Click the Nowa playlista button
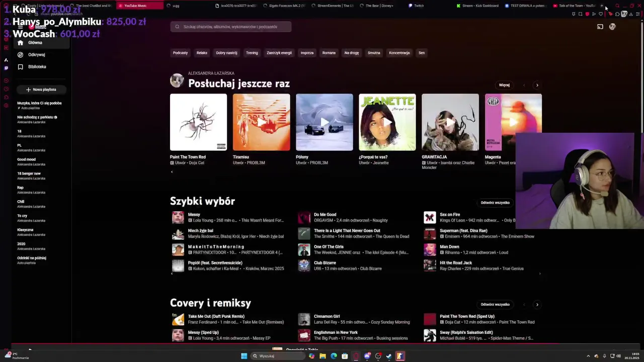 (x=41, y=89)
